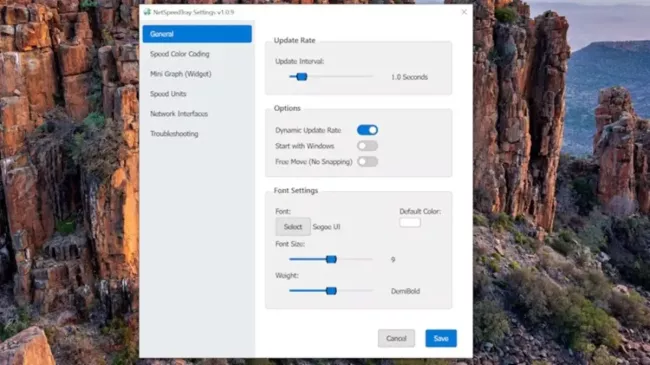Open the Default Color swatch picker
This screenshot has width=650, height=365.
pos(410,222)
